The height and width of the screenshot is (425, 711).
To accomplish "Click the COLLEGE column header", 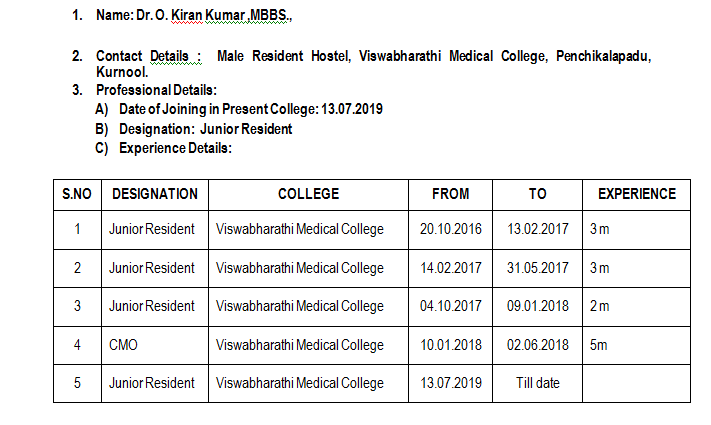I will point(308,195).
